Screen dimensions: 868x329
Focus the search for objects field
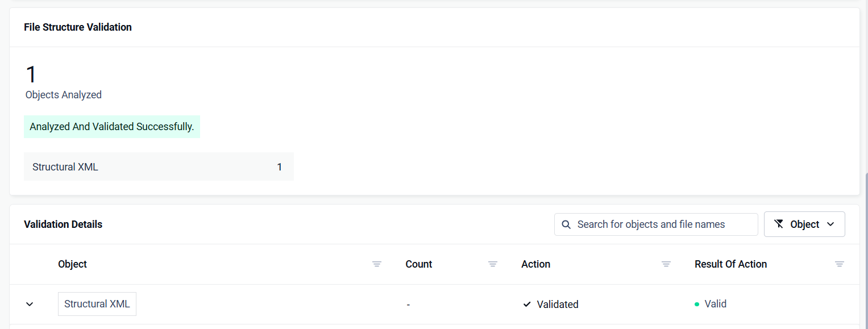coord(656,224)
